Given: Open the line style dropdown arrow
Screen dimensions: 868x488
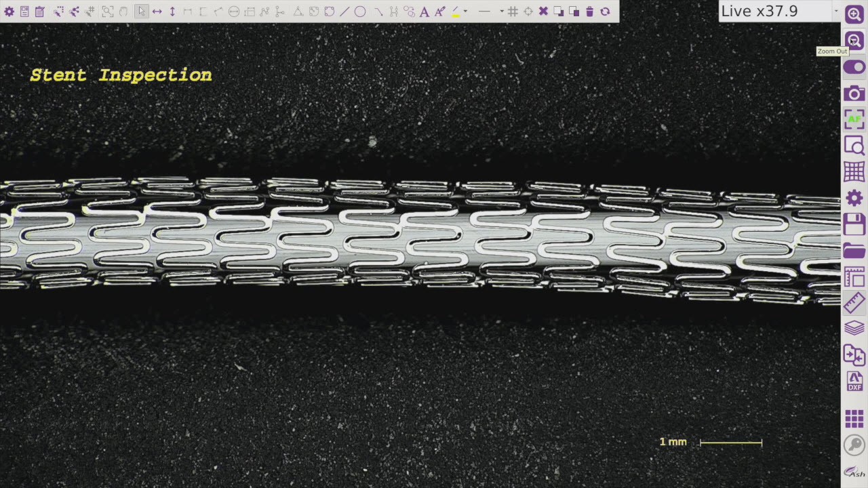Looking at the screenshot, I should [502, 12].
